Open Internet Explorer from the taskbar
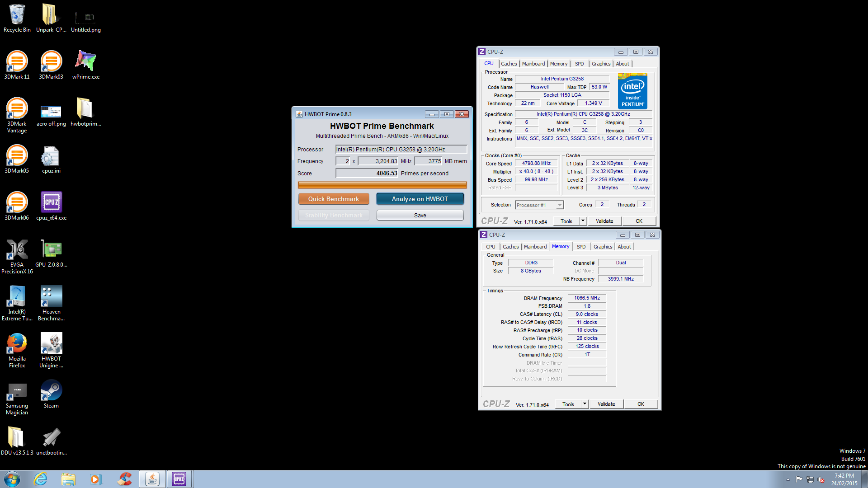868x488 pixels. click(41, 479)
